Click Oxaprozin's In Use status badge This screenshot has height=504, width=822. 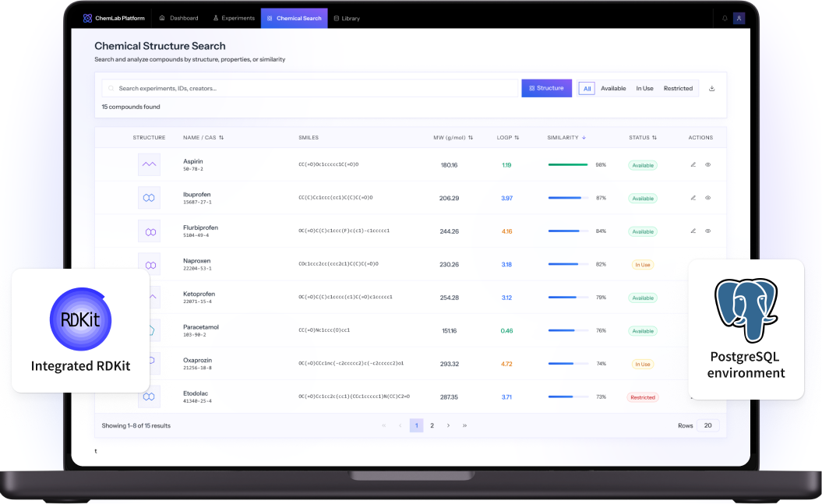coord(643,365)
